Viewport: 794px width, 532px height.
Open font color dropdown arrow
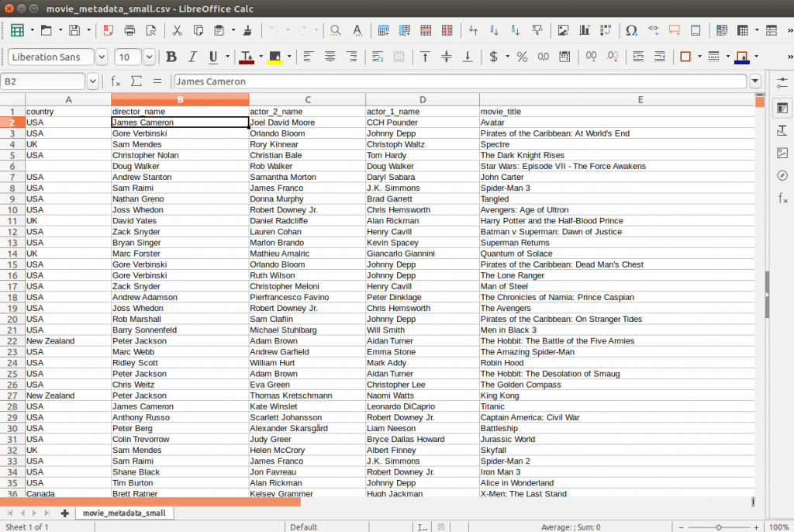click(261, 57)
